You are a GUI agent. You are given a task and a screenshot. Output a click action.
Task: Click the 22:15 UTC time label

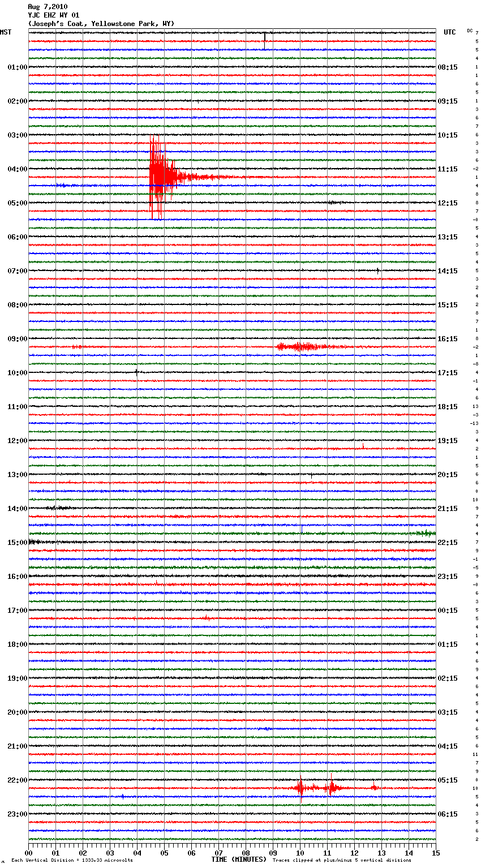click(448, 543)
